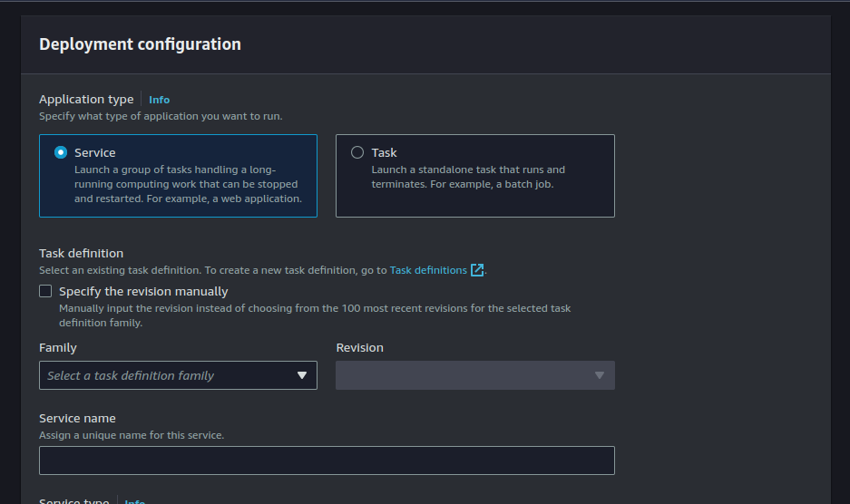Image resolution: width=850 pixels, height=504 pixels.
Task: Click the 'Specify the revision manually' label text
Action: click(143, 291)
